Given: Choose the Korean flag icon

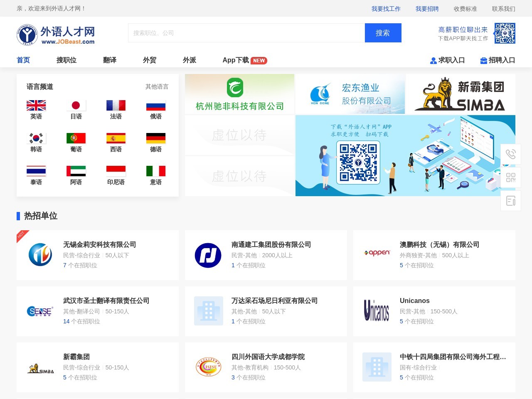Looking at the screenshot, I should coord(36,138).
